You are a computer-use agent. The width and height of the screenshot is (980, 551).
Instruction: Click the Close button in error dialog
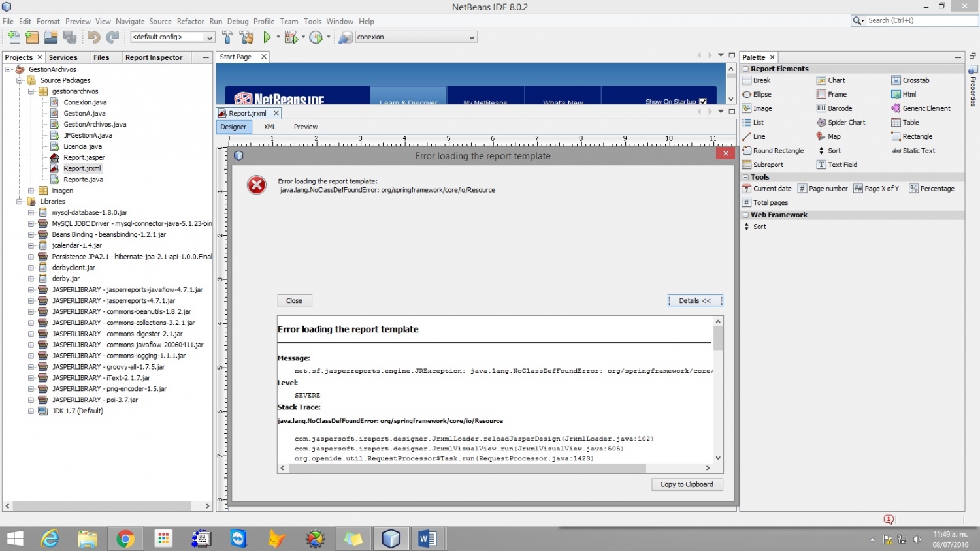coord(295,301)
